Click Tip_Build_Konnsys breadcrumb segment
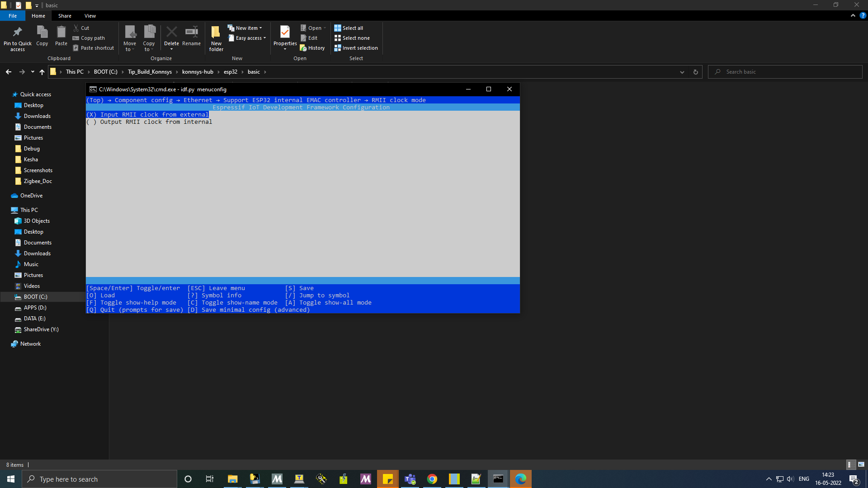The width and height of the screenshot is (868, 488). tap(150, 72)
